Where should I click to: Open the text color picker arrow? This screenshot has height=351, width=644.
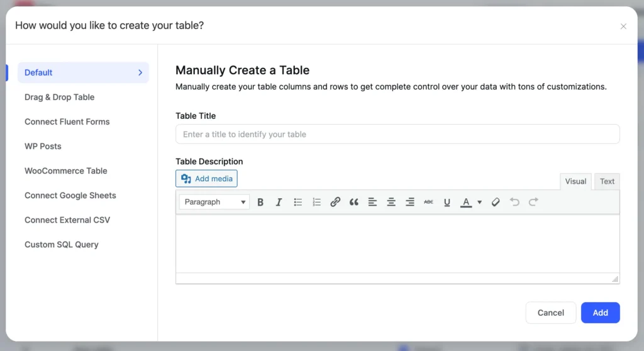[479, 202]
